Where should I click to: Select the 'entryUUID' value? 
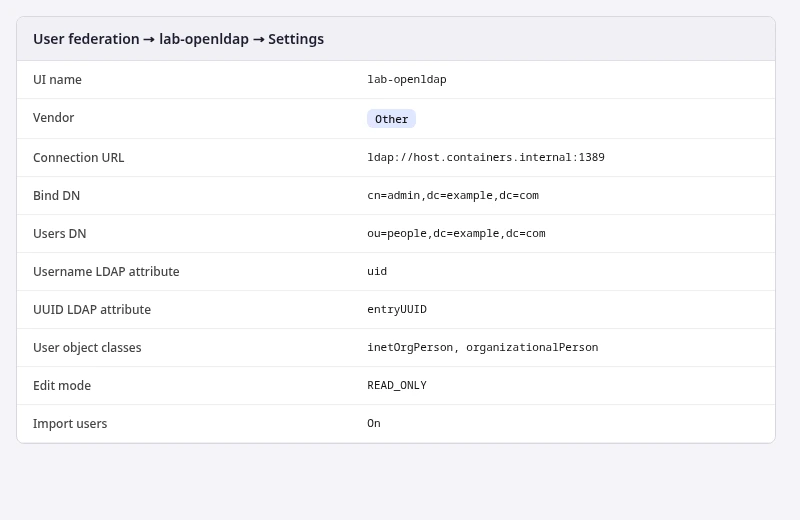point(397,309)
